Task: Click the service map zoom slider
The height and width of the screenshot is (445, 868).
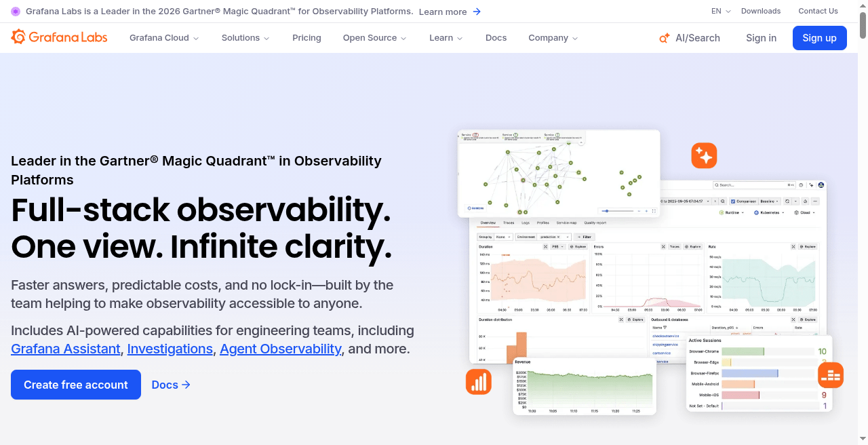Action: coord(617,211)
